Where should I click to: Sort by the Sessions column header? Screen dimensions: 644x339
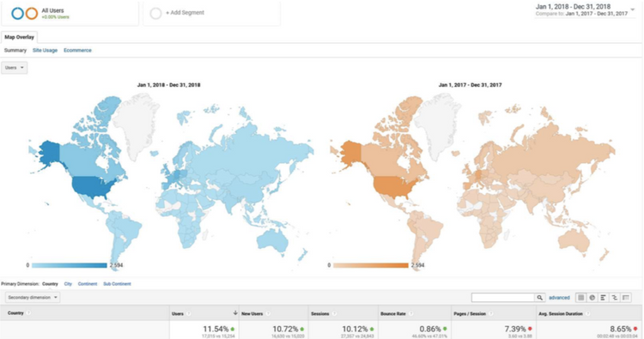[320, 314]
